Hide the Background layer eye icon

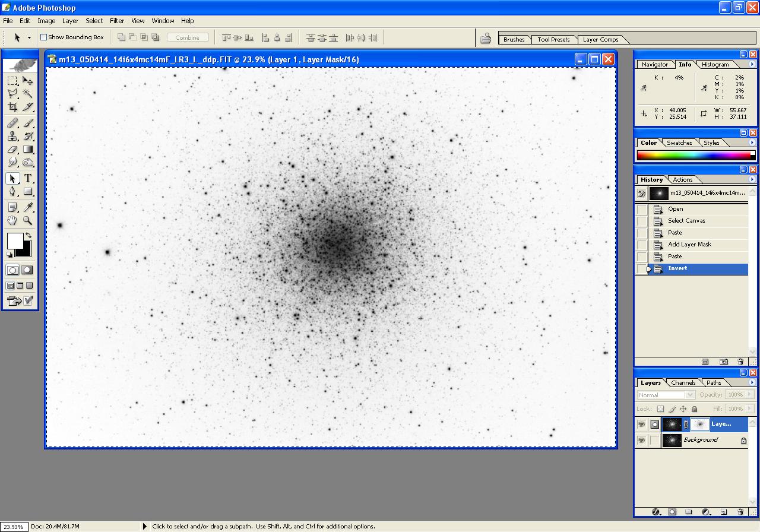[641, 441]
